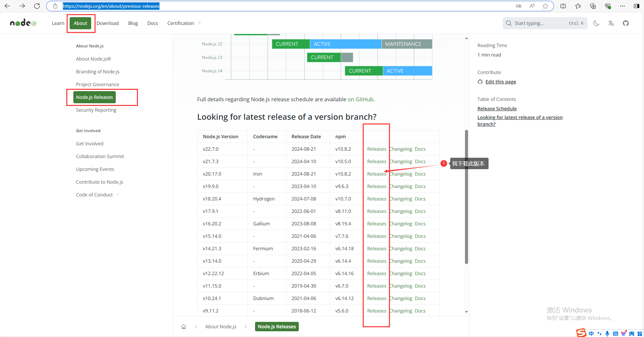Open Upcoming Events sidebar link
This screenshot has height=337, width=644.
[x=95, y=169]
